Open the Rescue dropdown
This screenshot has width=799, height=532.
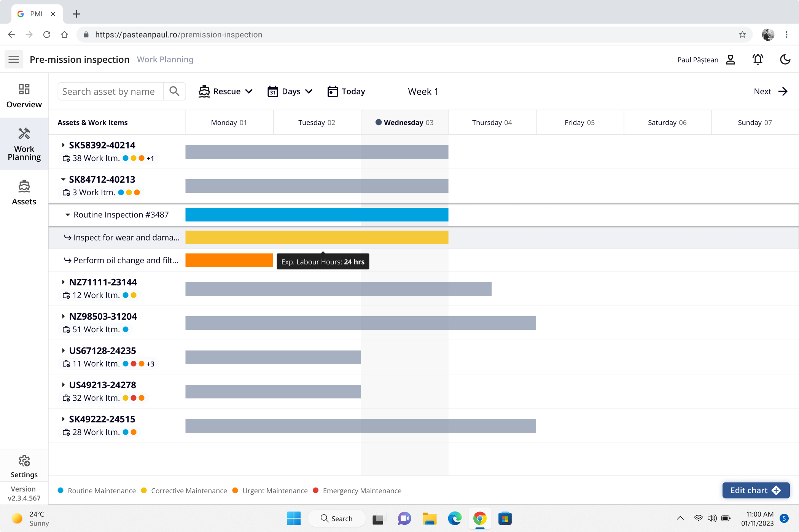coord(225,91)
